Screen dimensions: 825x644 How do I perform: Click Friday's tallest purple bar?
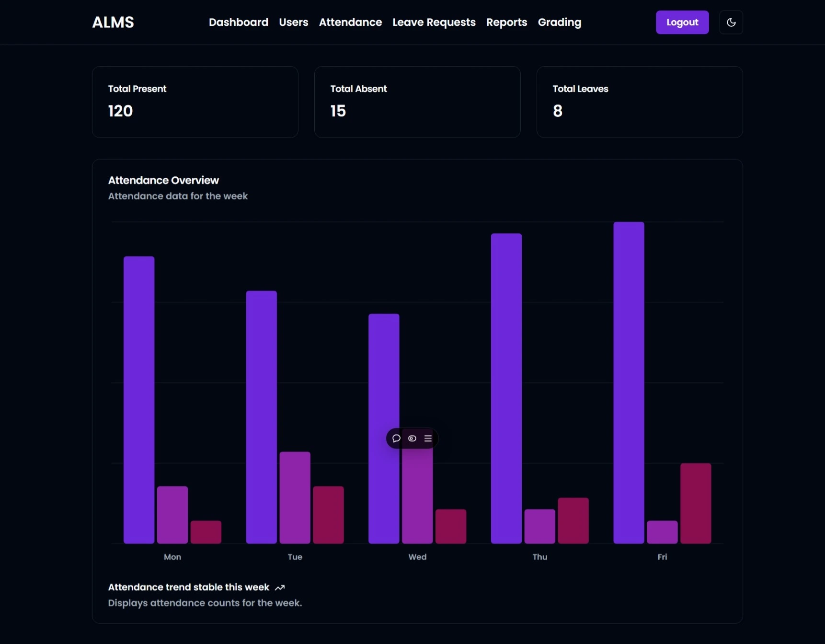pyautogui.click(x=629, y=382)
